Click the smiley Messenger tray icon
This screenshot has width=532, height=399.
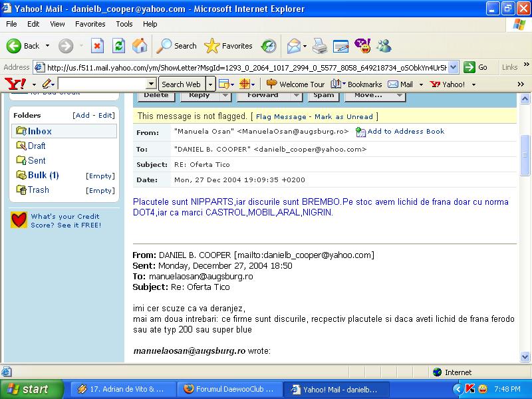coord(483,389)
